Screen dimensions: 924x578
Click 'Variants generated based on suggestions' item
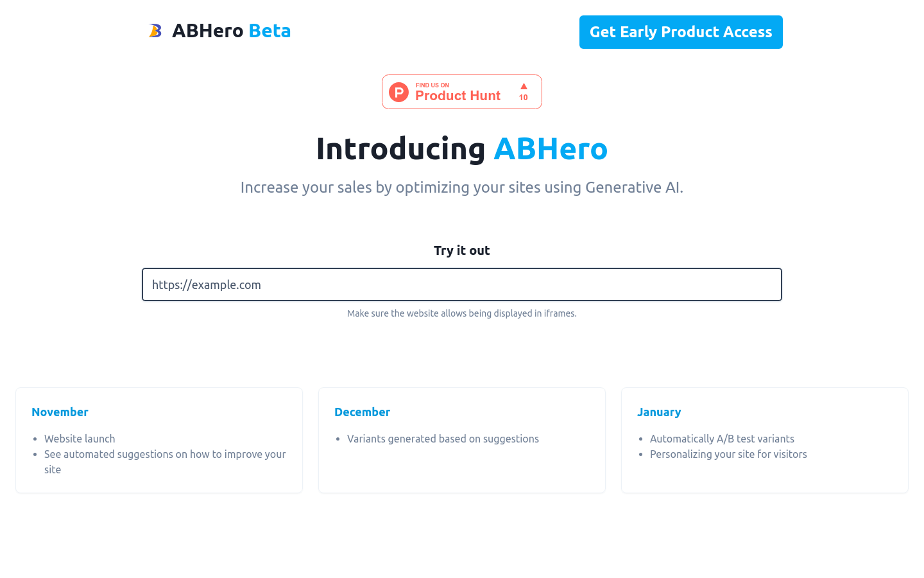[443, 439]
